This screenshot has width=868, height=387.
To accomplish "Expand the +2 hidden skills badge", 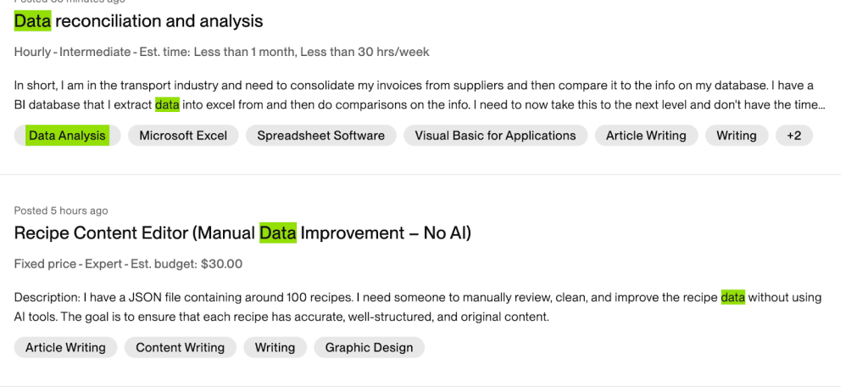I will click(x=793, y=136).
